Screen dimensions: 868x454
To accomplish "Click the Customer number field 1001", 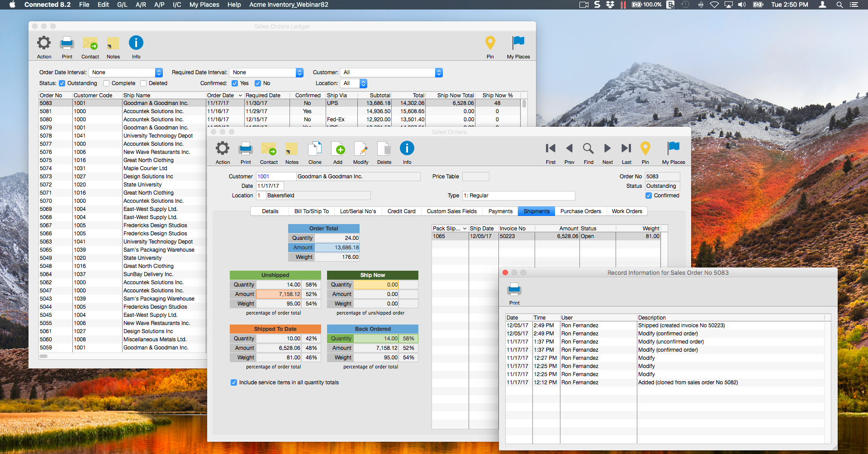I will point(276,177).
